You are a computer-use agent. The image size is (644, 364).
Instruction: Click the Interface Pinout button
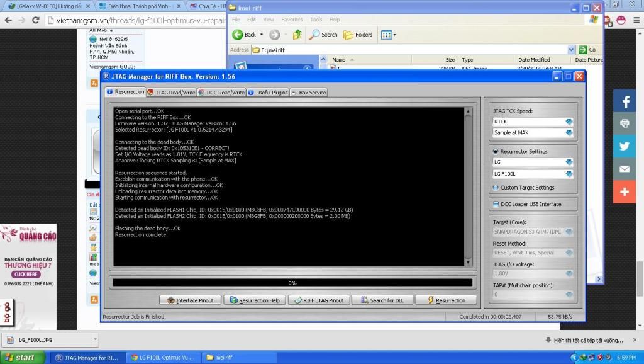pyautogui.click(x=190, y=300)
